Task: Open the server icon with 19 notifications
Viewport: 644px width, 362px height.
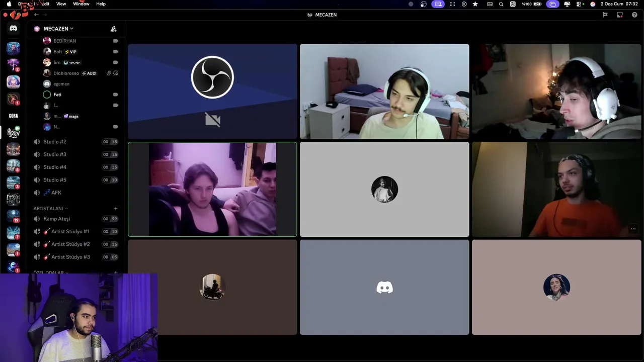Action: (x=14, y=216)
